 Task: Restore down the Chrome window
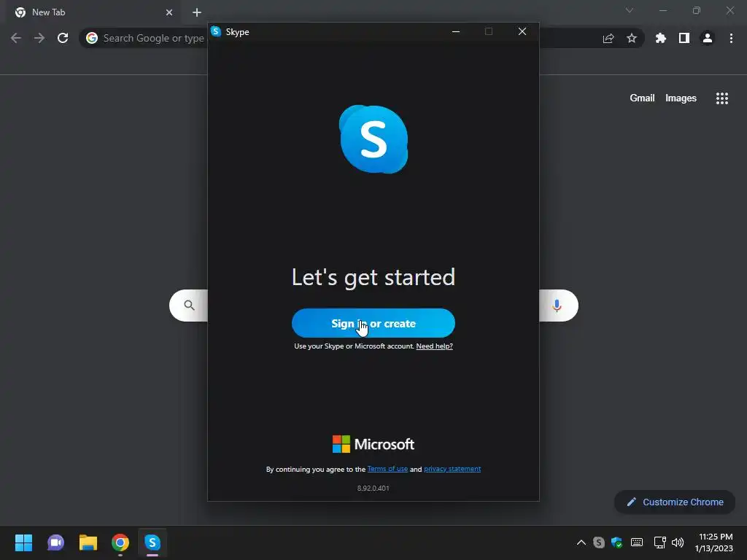pos(697,10)
